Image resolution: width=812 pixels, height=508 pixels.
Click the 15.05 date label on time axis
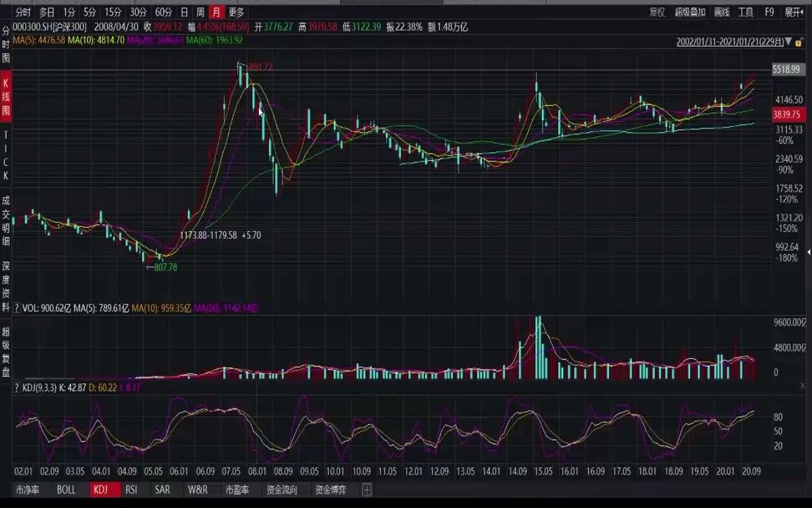pos(543,471)
